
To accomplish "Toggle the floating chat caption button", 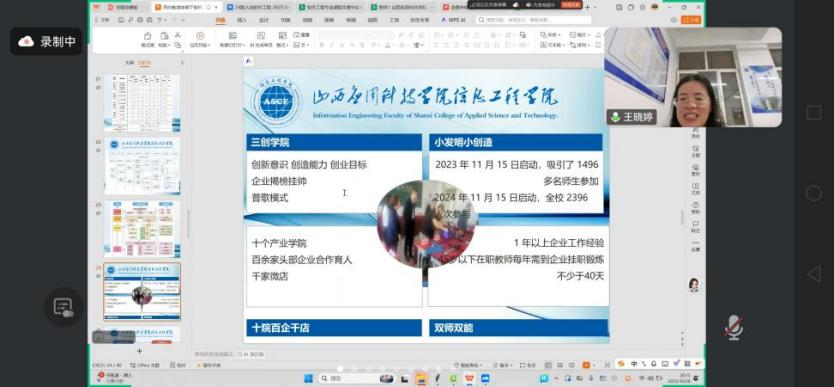I will [x=63, y=307].
